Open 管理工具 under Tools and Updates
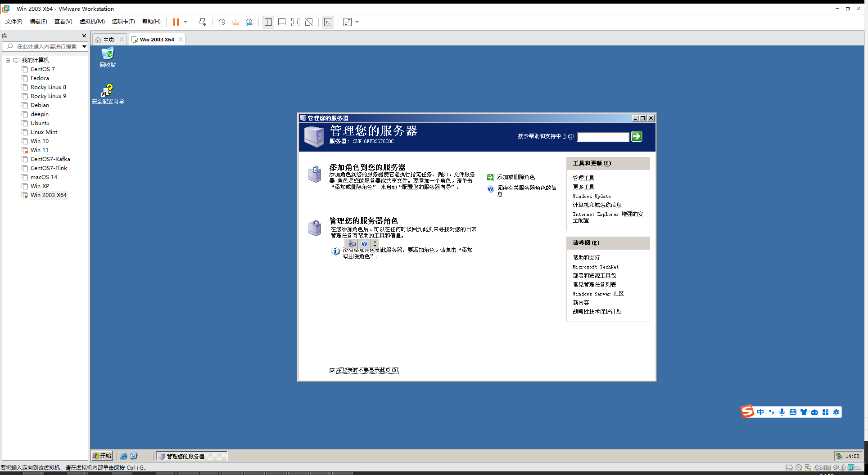 coord(583,178)
